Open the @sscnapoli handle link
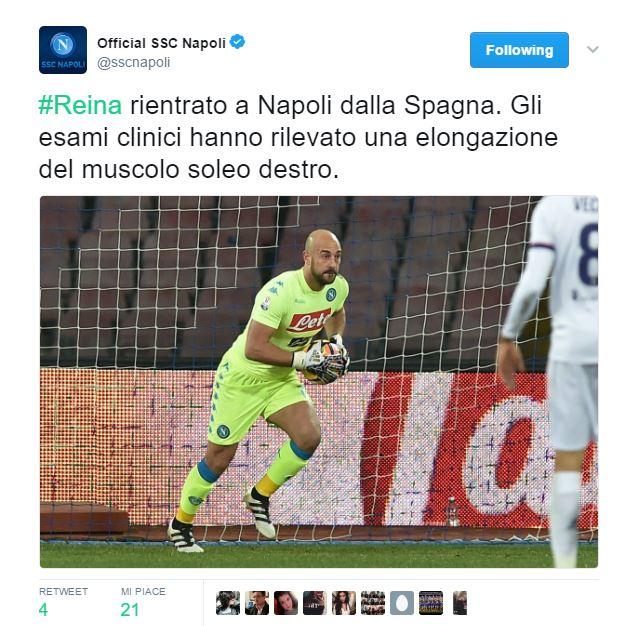Image resolution: width=638 pixels, height=626 pixels. [133, 63]
